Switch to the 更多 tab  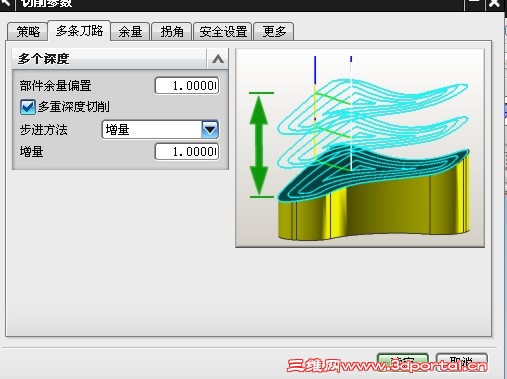coord(274,32)
